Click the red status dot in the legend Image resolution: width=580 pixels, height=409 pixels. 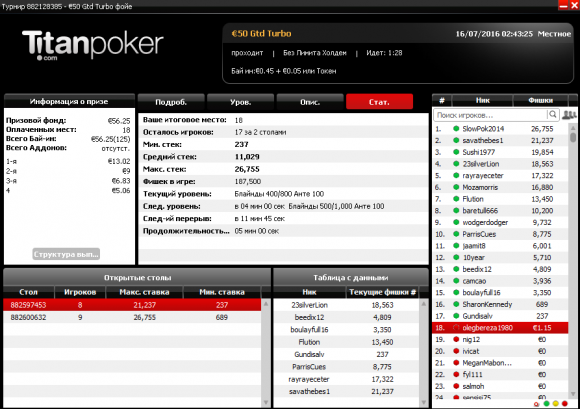pyautogui.click(x=564, y=403)
